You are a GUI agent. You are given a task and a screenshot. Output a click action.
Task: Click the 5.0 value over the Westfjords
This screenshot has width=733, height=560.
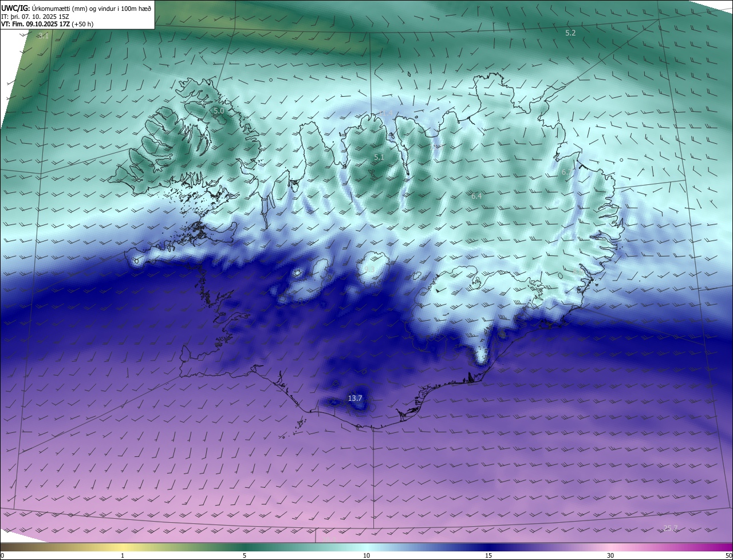pyautogui.click(x=219, y=111)
